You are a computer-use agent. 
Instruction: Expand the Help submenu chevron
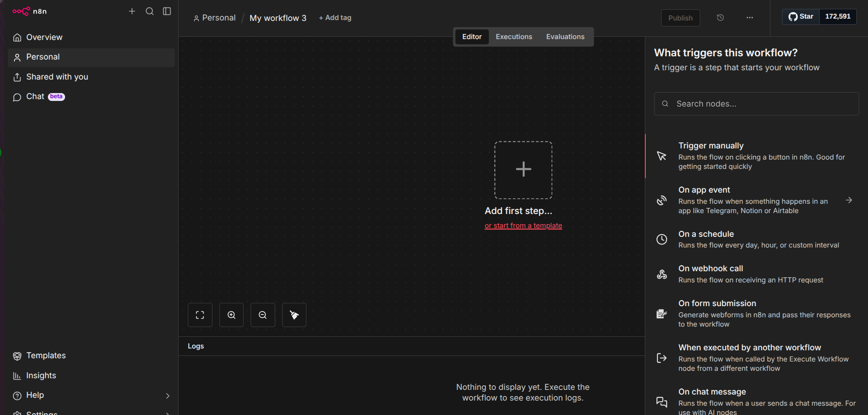[x=168, y=395]
